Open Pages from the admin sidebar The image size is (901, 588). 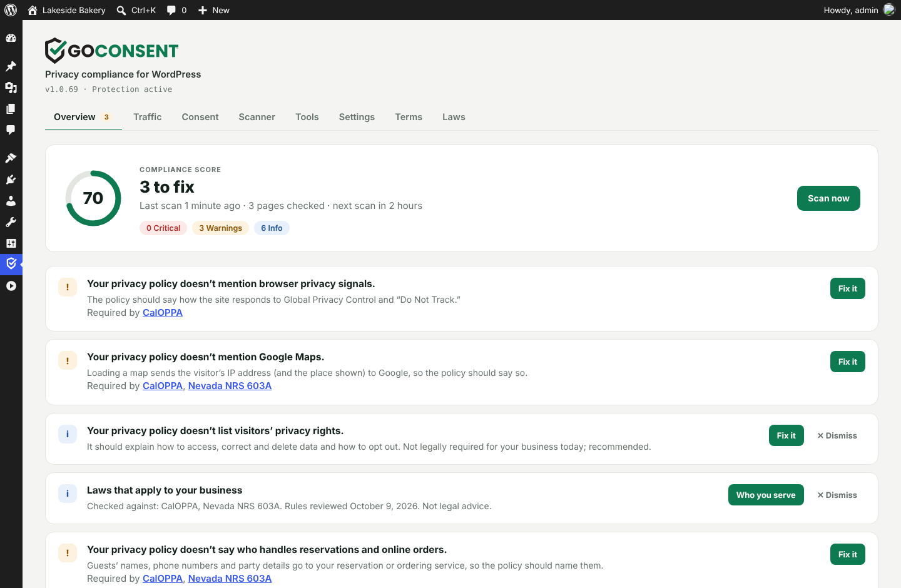(x=11, y=109)
